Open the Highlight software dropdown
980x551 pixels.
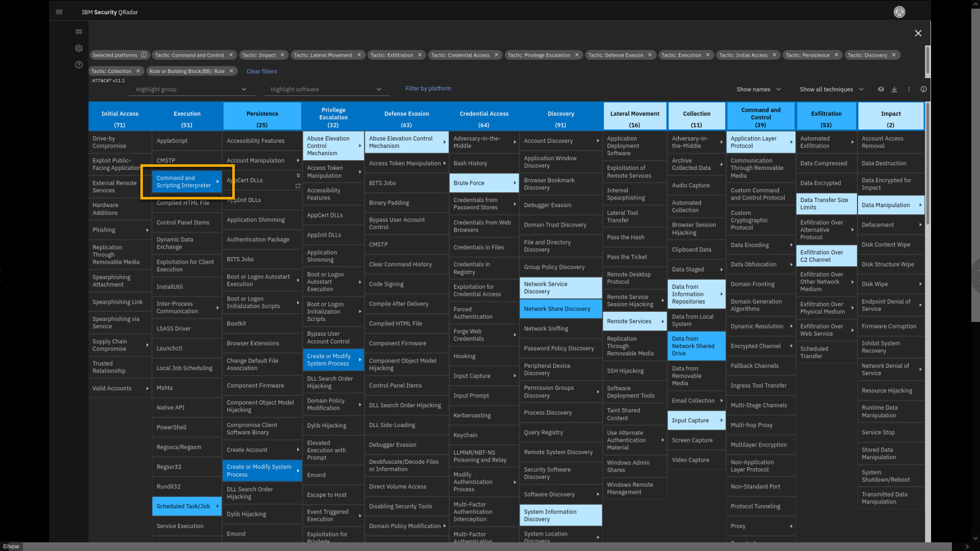tap(326, 89)
